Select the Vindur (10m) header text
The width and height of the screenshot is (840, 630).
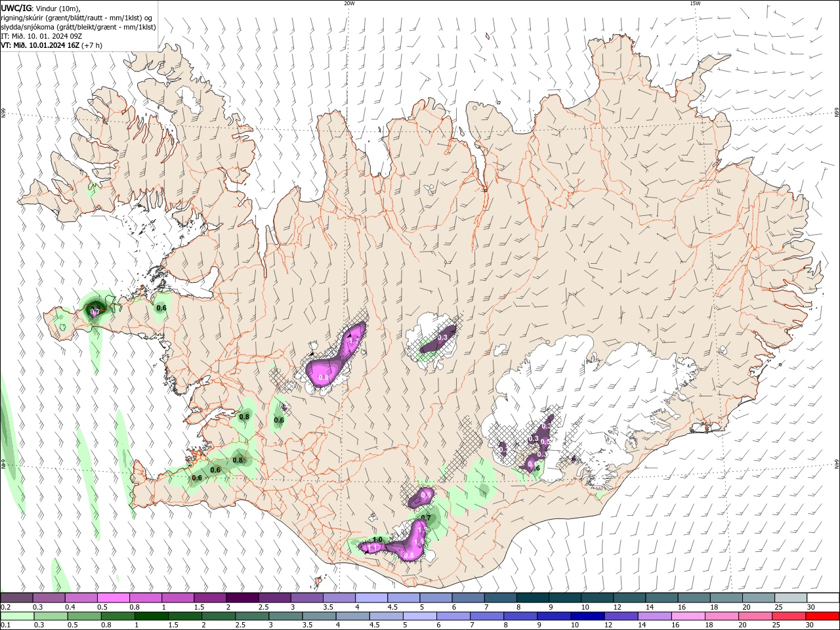[x=59, y=8]
